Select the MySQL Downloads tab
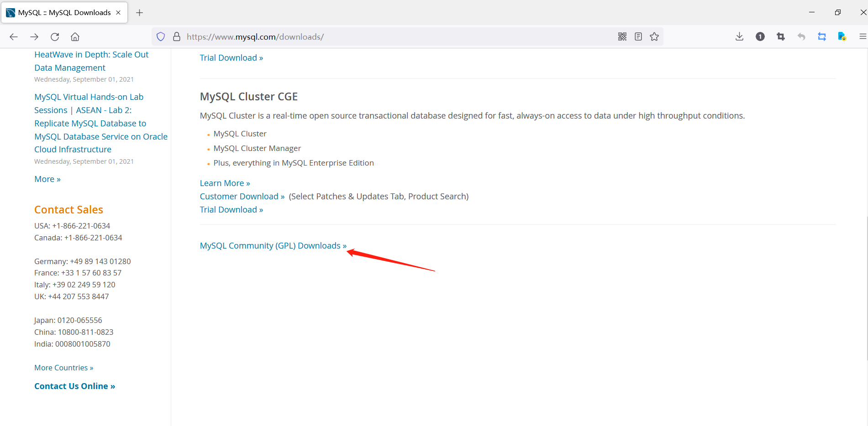 point(64,13)
